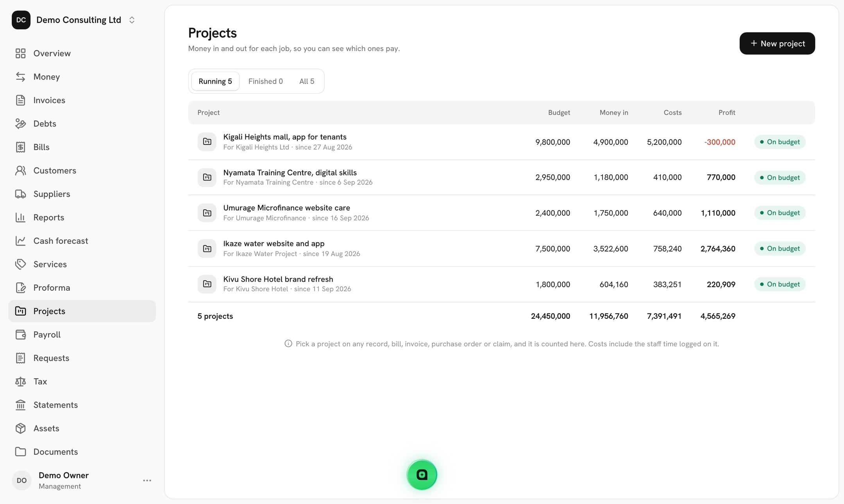
Task: Click the green assistant chat bubble
Action: pyautogui.click(x=422, y=475)
